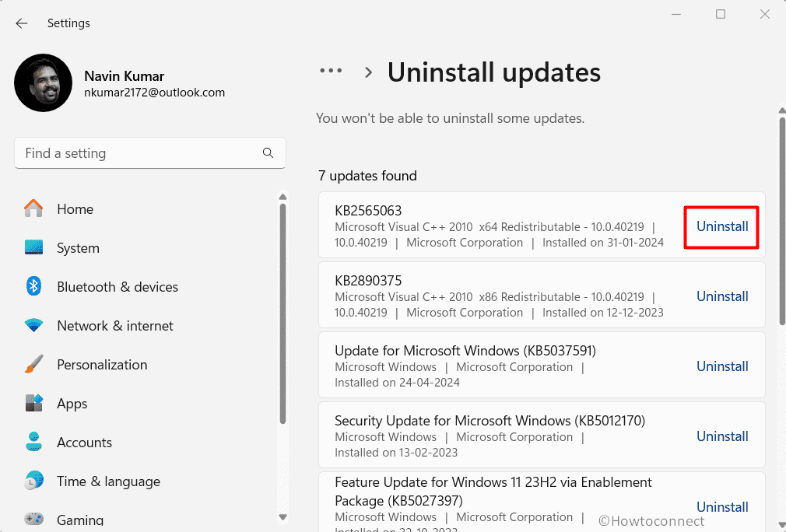Go back using the back arrow
786x532 pixels.
tap(22, 23)
